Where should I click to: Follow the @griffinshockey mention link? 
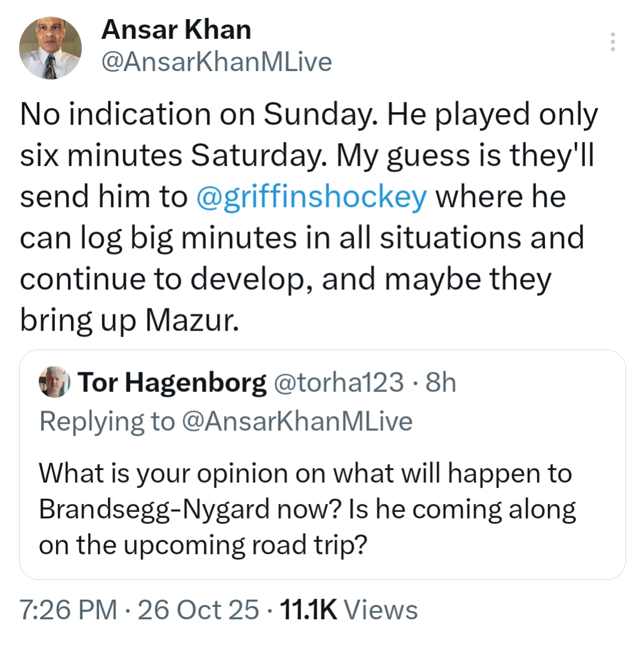coord(311,198)
